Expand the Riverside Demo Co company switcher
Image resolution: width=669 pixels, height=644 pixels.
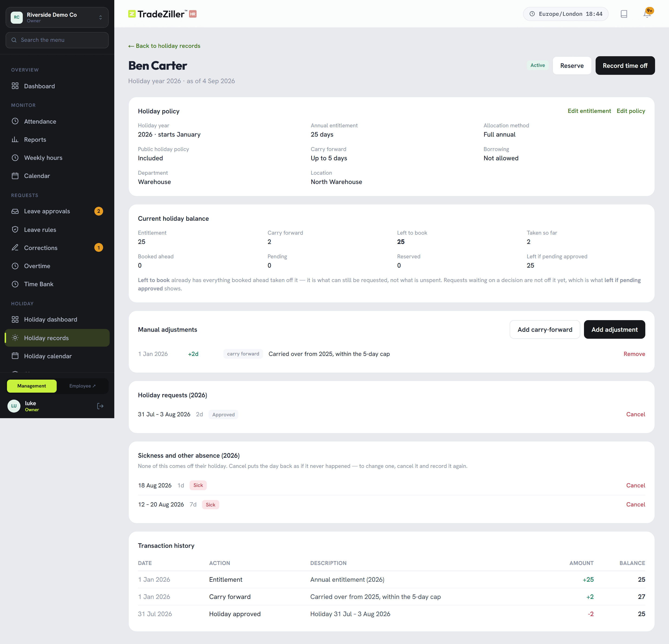coord(57,17)
